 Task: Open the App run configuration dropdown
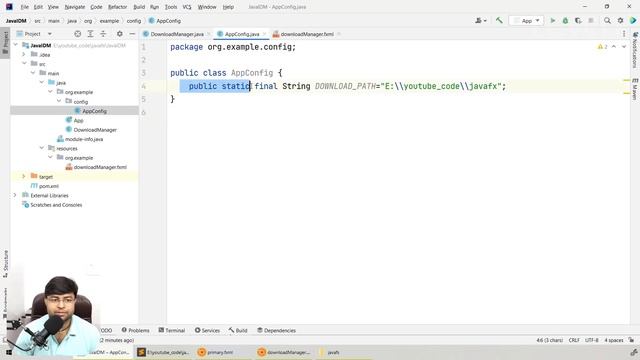click(x=527, y=20)
